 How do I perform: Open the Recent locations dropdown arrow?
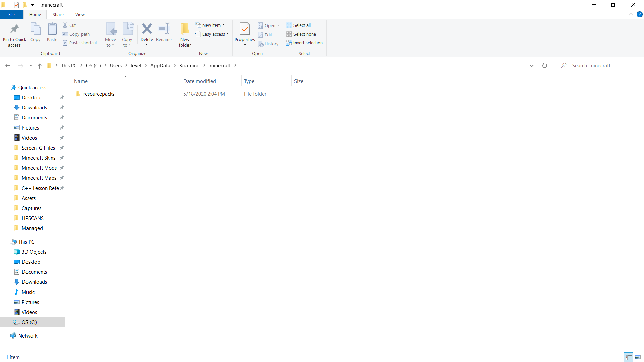coord(31,66)
